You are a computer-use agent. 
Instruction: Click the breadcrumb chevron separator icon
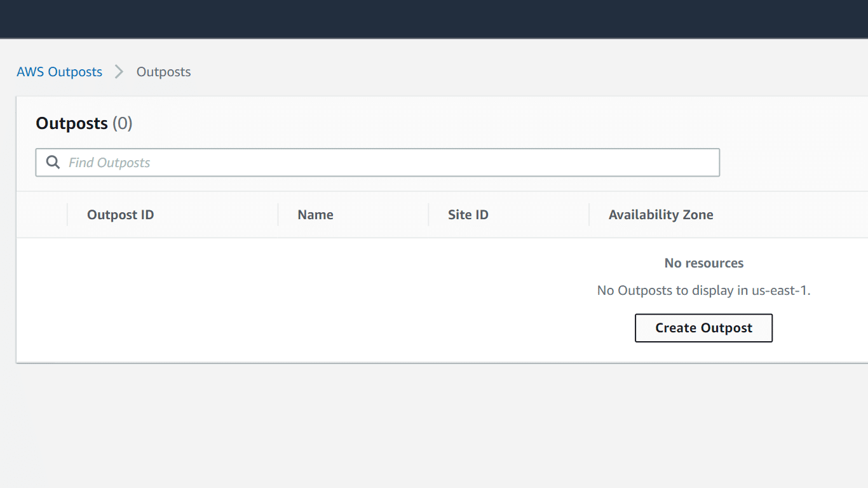[x=118, y=72]
